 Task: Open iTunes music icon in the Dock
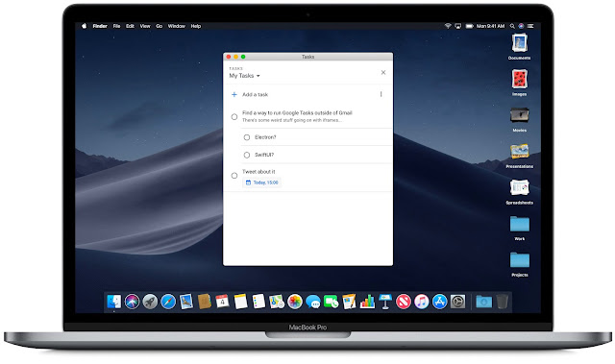[x=421, y=302]
